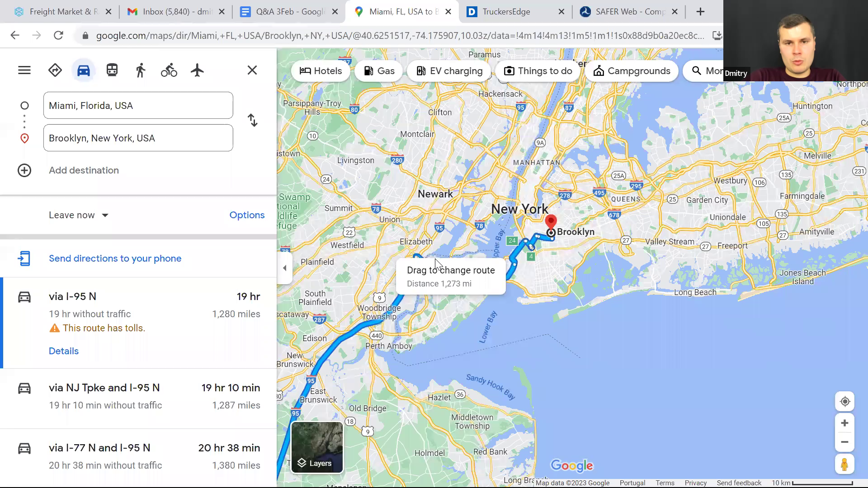Click Send directions to your phone
Screen dimensions: 868x488
115,258
